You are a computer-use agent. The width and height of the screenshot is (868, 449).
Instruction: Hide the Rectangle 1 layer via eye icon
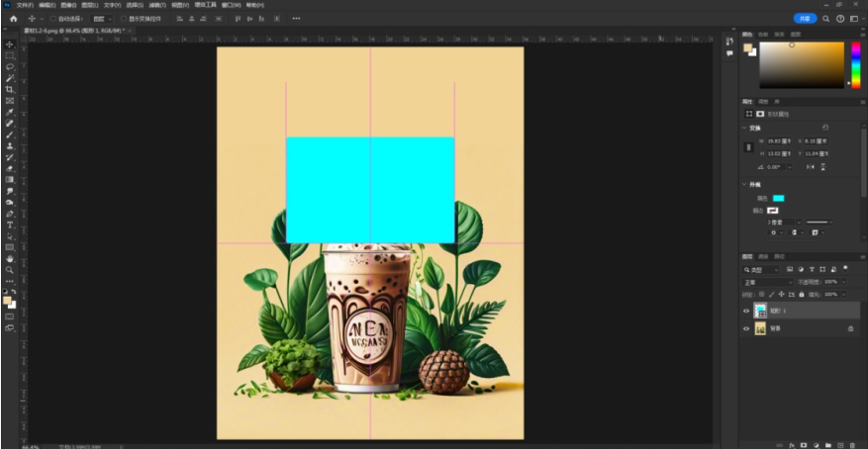click(x=746, y=310)
